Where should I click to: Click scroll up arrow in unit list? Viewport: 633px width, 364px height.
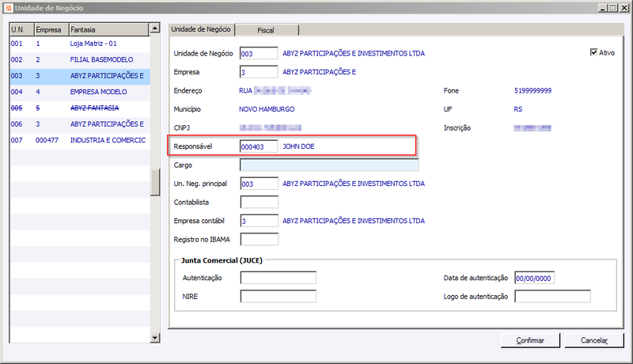155,28
